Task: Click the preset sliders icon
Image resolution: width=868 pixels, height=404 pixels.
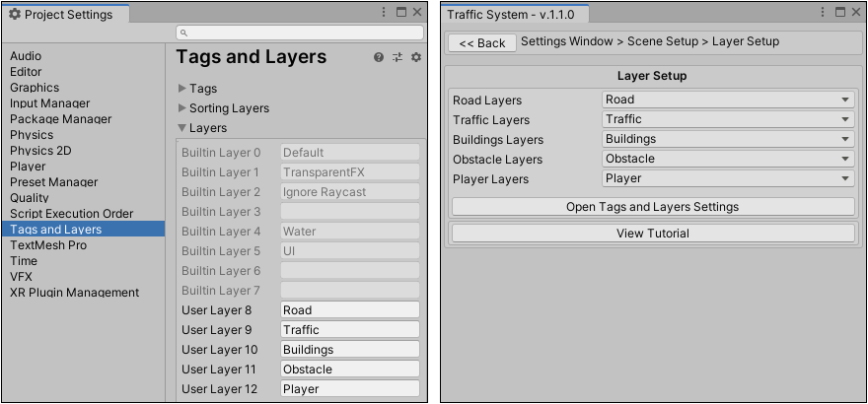Action: (x=398, y=58)
